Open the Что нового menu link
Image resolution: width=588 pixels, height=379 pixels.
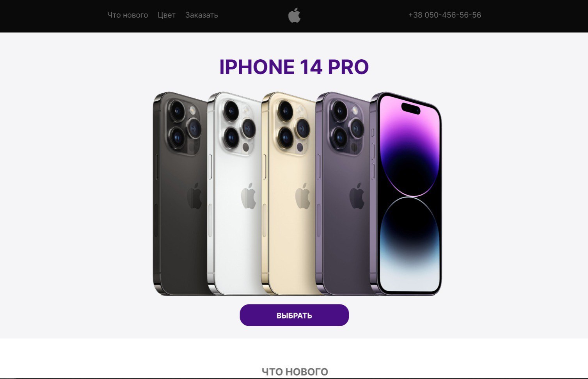click(x=128, y=15)
